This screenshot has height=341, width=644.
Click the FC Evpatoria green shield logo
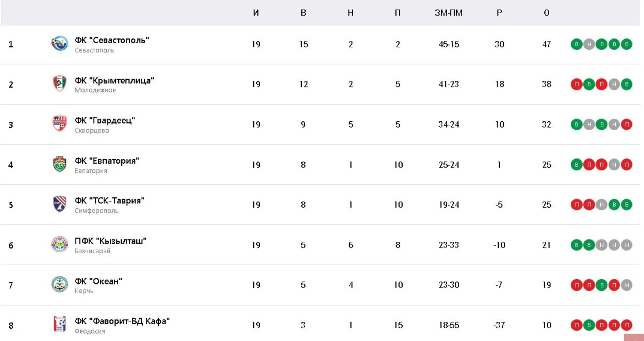pos(60,164)
